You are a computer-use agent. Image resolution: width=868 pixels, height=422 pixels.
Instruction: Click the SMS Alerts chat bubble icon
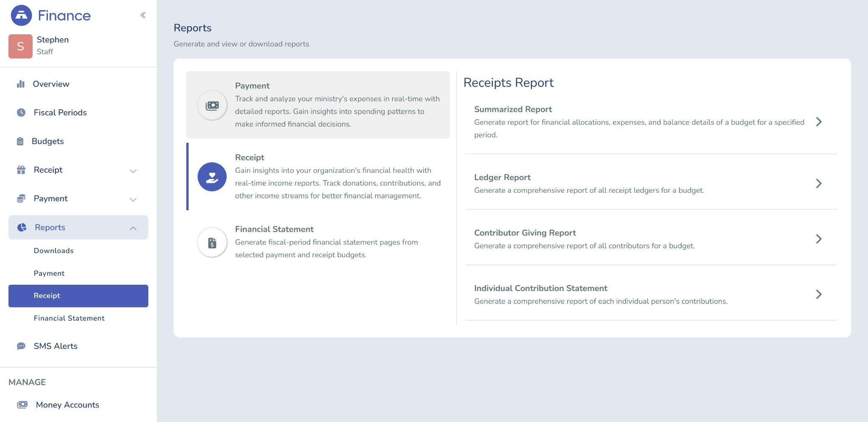tap(21, 346)
